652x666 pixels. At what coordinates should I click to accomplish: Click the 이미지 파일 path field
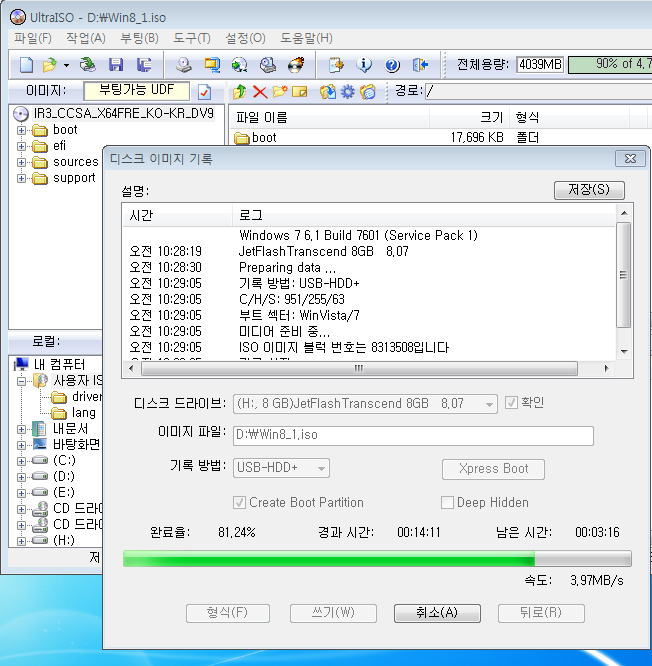(x=413, y=436)
